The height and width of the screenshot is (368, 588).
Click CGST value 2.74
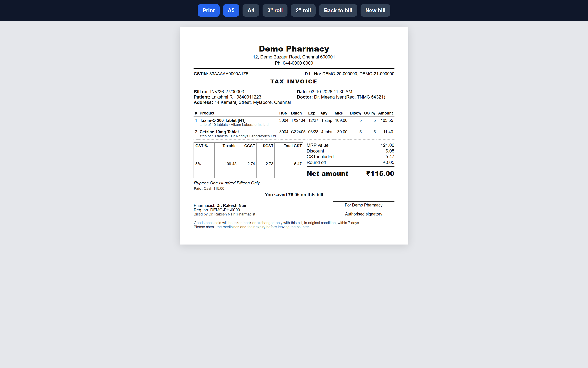(251, 164)
